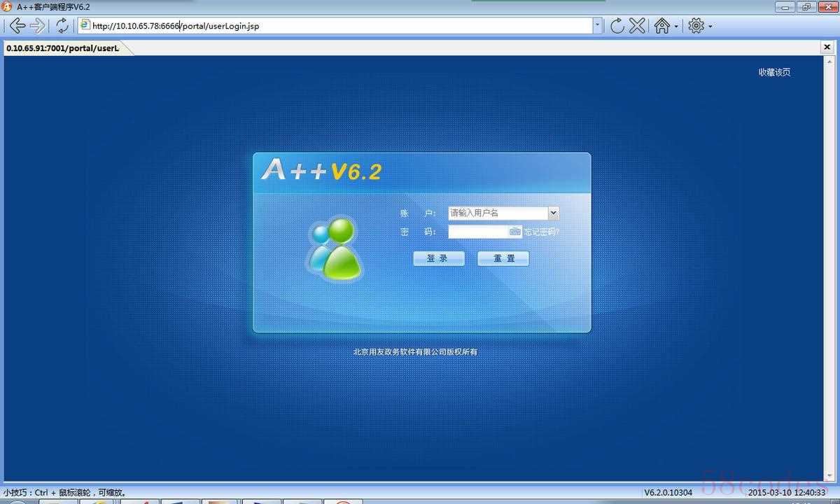Viewport: 840px width, 504px height.
Task: Minimize the A++ client window
Action: click(785, 6)
